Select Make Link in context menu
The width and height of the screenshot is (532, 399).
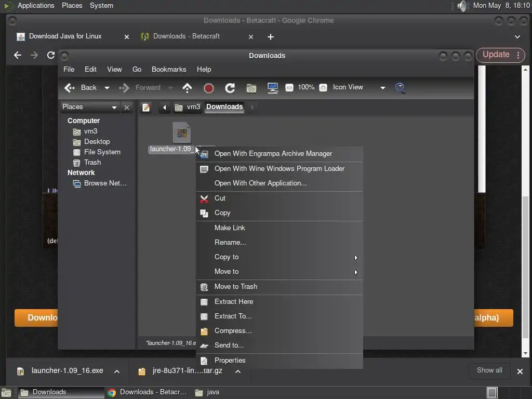click(280, 228)
